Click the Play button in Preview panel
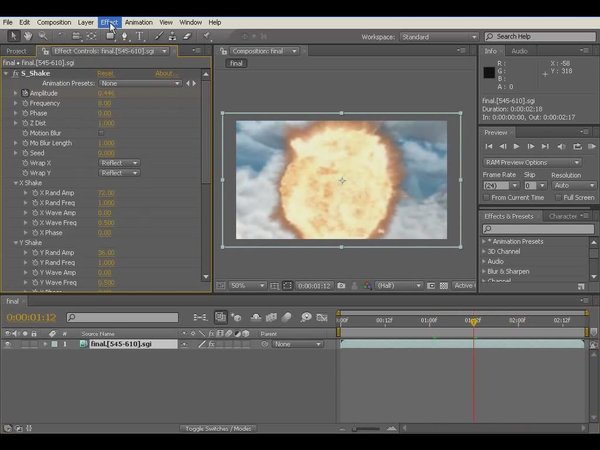 [x=518, y=147]
